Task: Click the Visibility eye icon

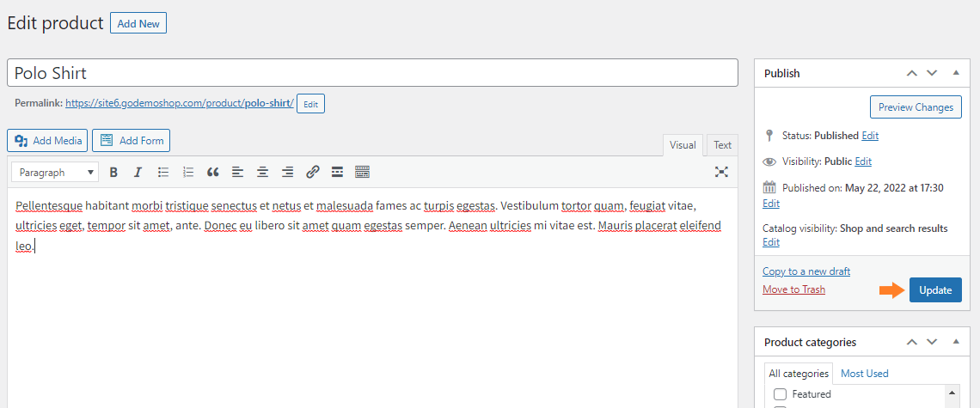Action: pyautogui.click(x=769, y=161)
